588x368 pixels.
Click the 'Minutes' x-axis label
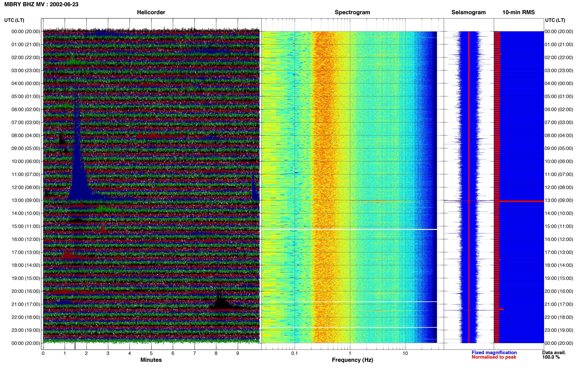[151, 360]
